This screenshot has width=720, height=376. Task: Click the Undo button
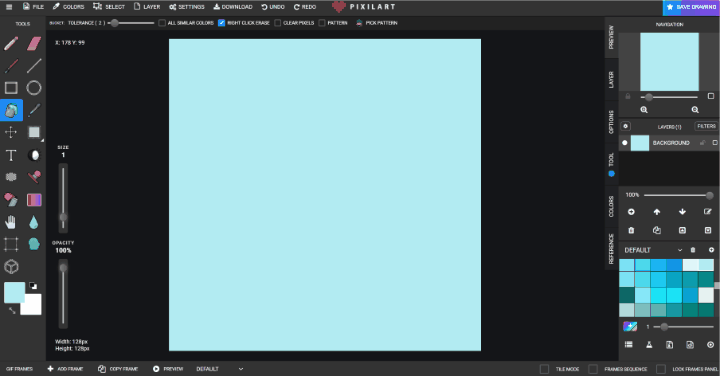coord(273,7)
